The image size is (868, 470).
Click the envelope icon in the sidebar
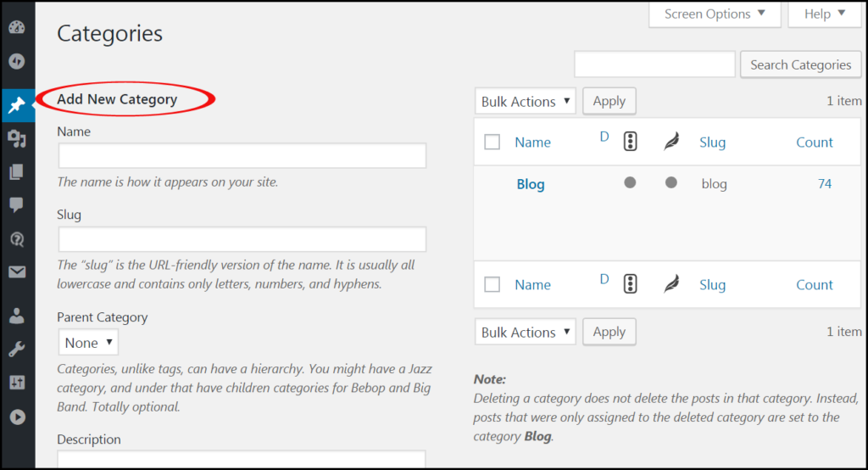[x=16, y=272]
